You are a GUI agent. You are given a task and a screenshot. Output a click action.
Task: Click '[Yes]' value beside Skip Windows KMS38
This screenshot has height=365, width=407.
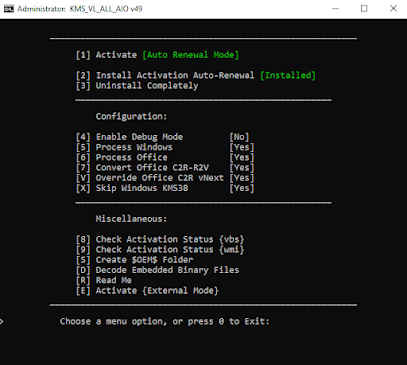(x=242, y=188)
